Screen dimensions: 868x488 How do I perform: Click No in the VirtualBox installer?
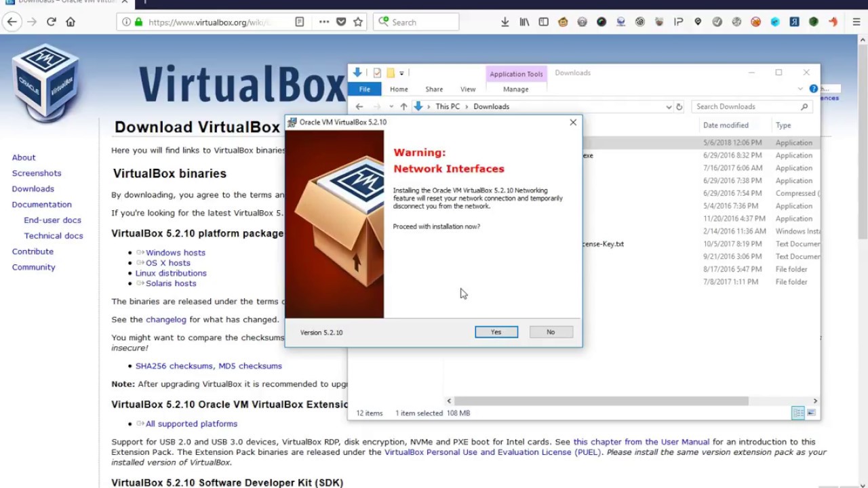pyautogui.click(x=551, y=332)
